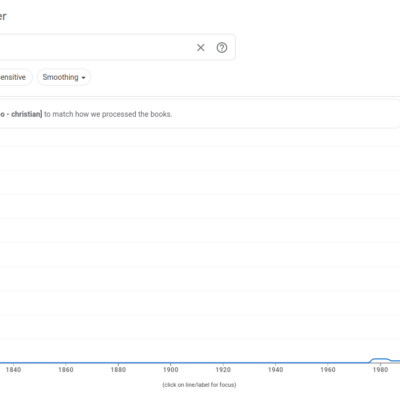Select the 1980 label on the year axis
This screenshot has width=400, height=400.
pos(380,370)
